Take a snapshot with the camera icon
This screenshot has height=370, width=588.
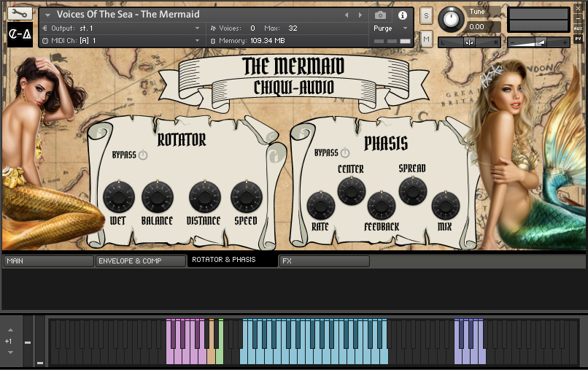click(380, 15)
